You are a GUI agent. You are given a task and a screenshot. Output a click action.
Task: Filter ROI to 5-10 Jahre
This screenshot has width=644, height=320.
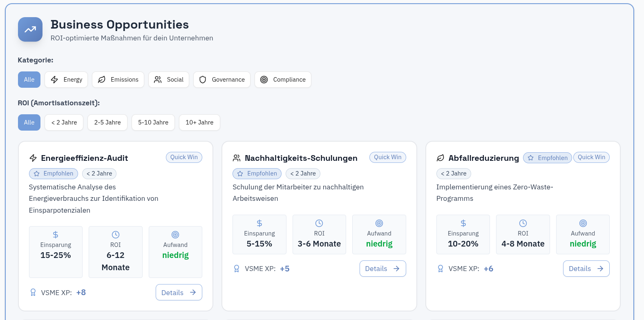153,122
